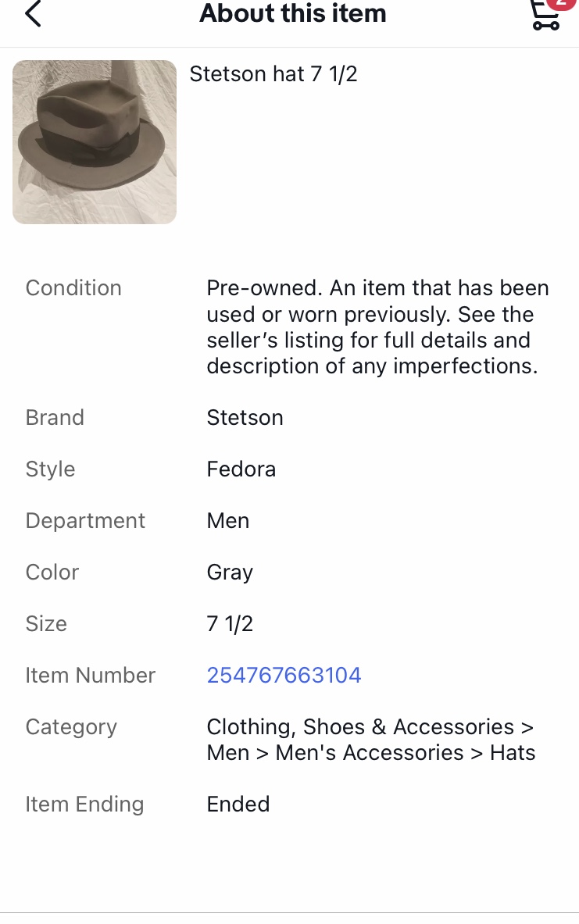
Task: Tap the Department label
Action: tap(85, 521)
